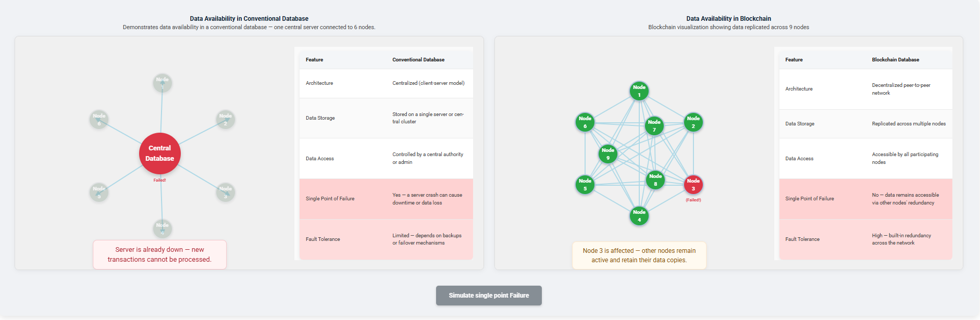Click faded Node 6 in conventional diagram
Image resolution: width=980 pixels, height=320 pixels.
[x=98, y=119]
